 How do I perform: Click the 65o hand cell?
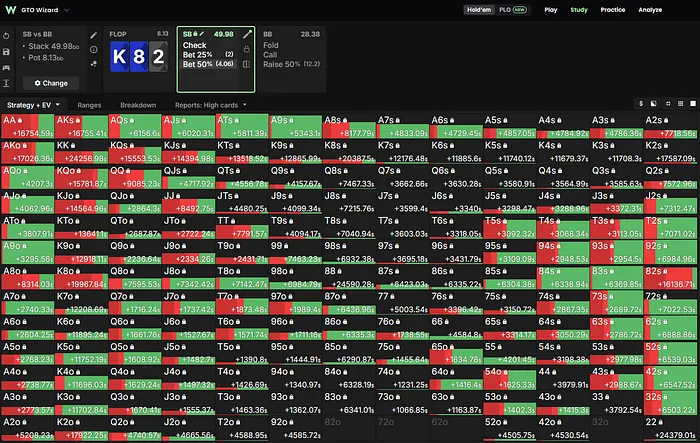(x=456, y=353)
